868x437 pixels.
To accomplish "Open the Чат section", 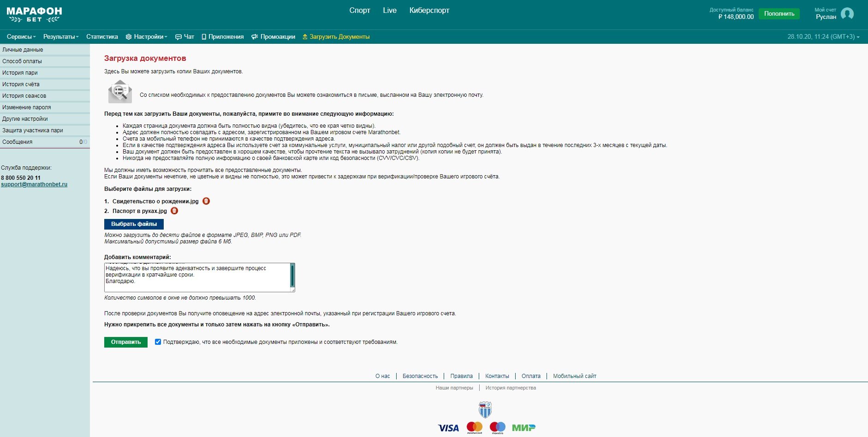I will coord(185,37).
